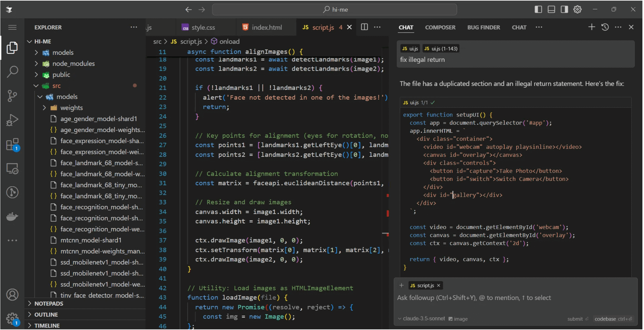Toggle the primary side bar layout icon

[538, 10]
